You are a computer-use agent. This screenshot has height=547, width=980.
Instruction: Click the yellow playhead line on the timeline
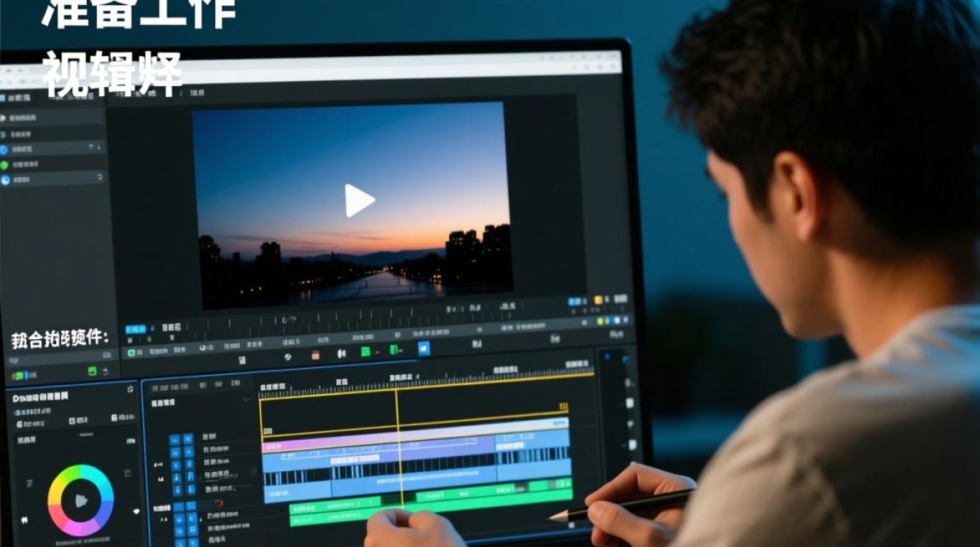point(398,449)
